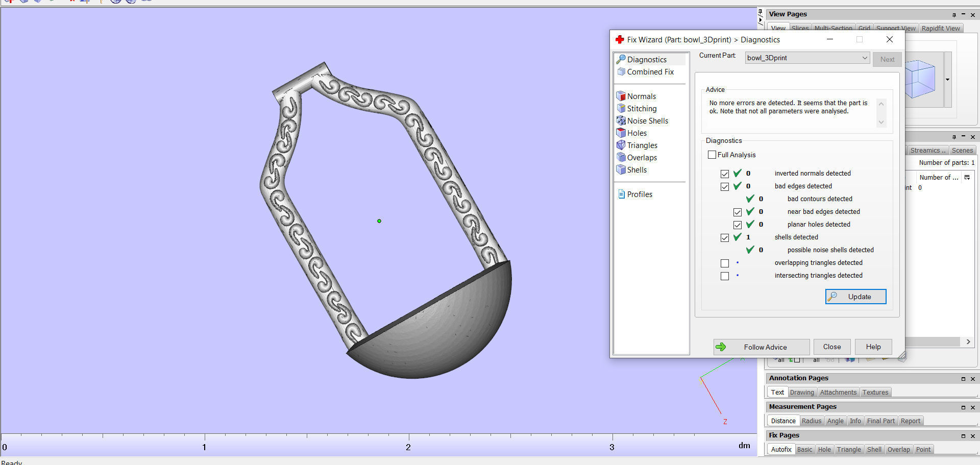Float the Measurement Pages panel
Image resolution: width=980 pixels, height=465 pixels.
click(963, 407)
